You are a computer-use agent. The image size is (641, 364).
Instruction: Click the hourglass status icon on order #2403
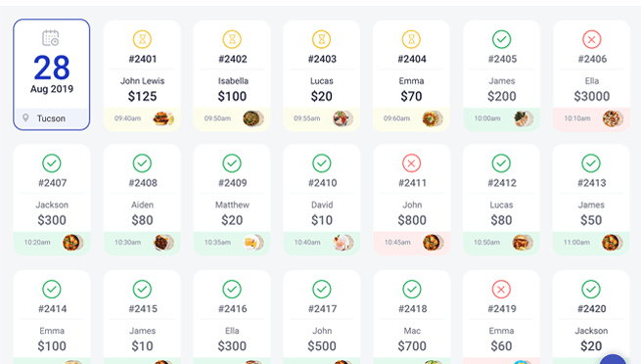(322, 39)
